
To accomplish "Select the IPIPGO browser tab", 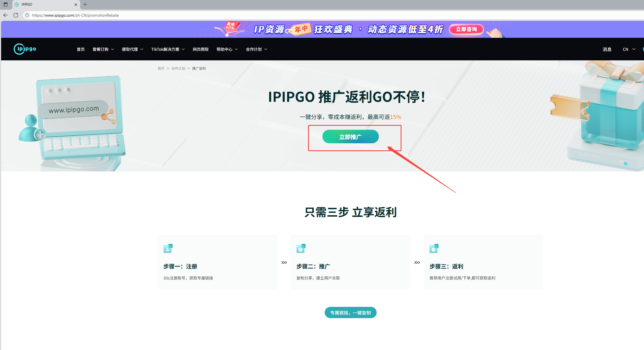I will 46,5.
